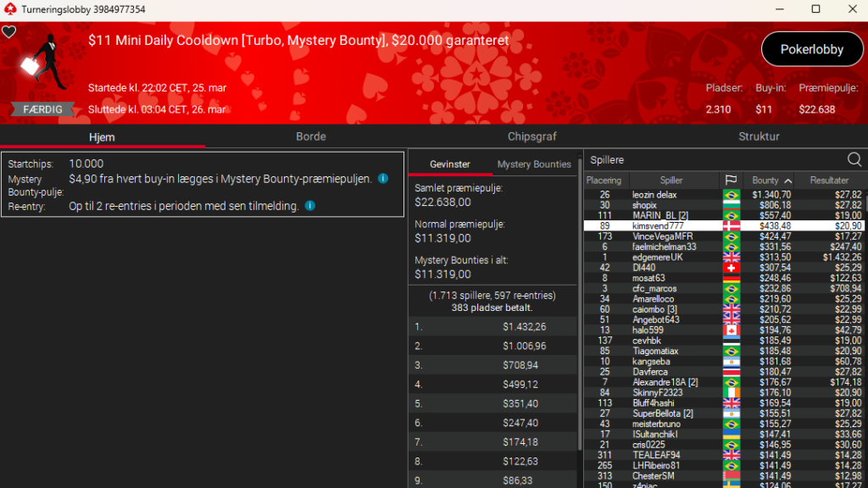
Task: Click info icon beside Mystery Bounty-præmiepuljen text
Action: click(x=383, y=179)
